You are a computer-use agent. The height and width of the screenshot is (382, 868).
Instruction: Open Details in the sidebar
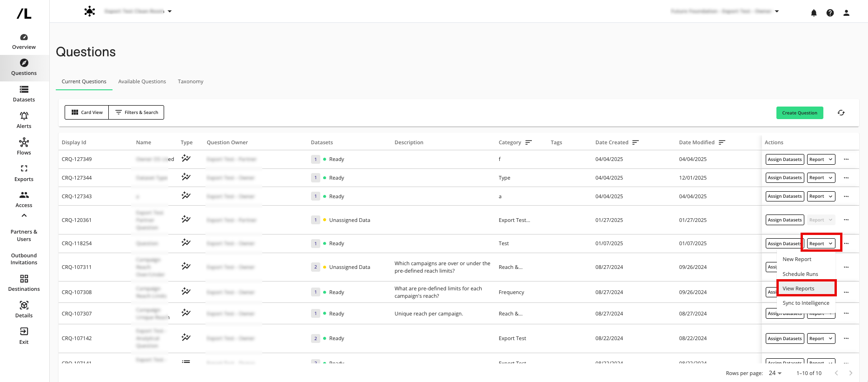pos(24,309)
